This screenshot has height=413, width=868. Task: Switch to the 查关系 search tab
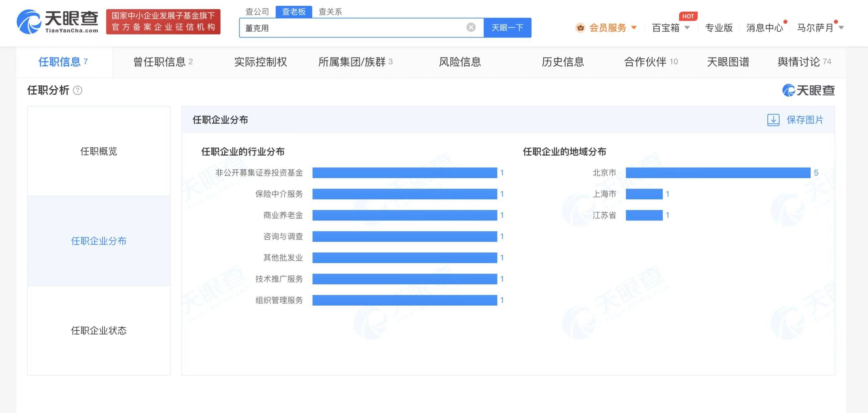[x=330, y=12]
